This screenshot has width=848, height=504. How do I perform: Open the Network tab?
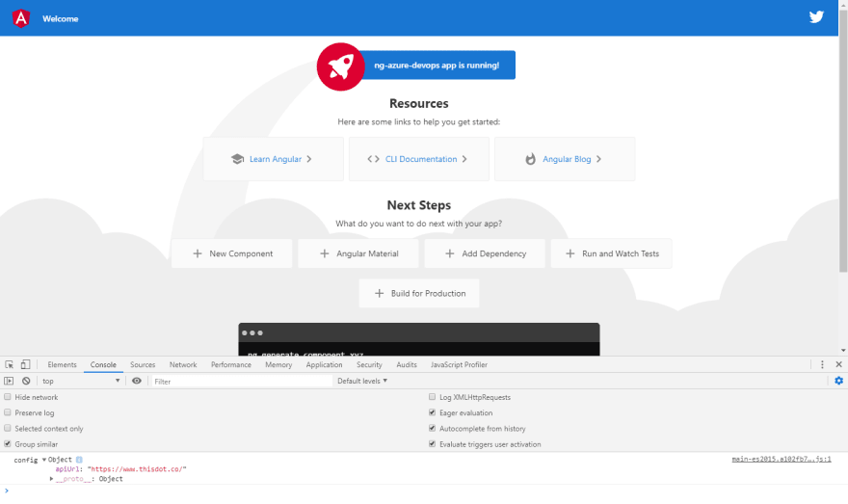click(183, 364)
